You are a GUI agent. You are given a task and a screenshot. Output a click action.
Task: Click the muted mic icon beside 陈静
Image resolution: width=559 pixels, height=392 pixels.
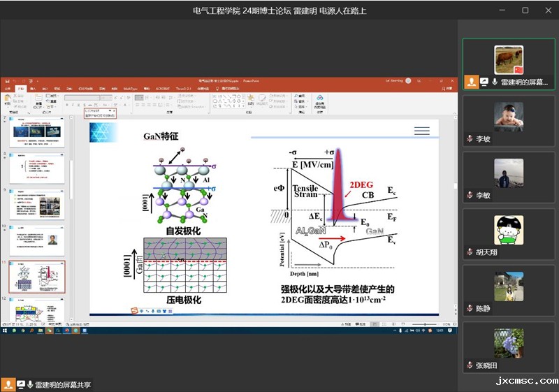(470, 309)
